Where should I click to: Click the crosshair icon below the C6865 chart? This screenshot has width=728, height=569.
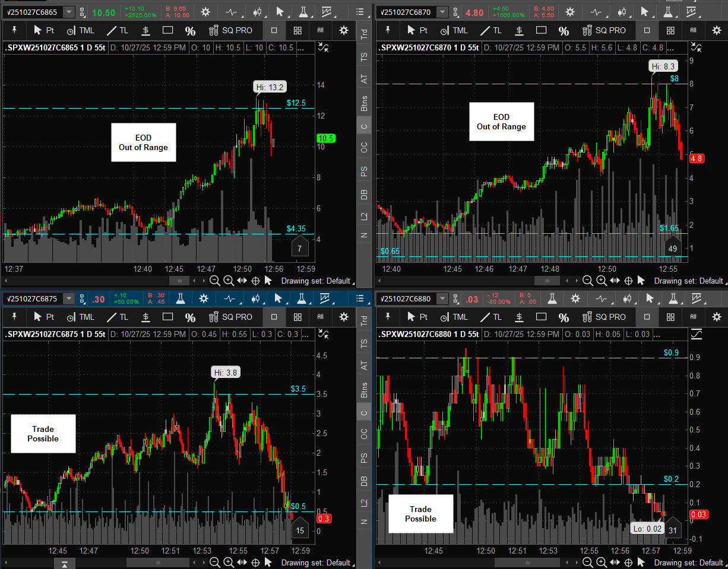click(256, 281)
